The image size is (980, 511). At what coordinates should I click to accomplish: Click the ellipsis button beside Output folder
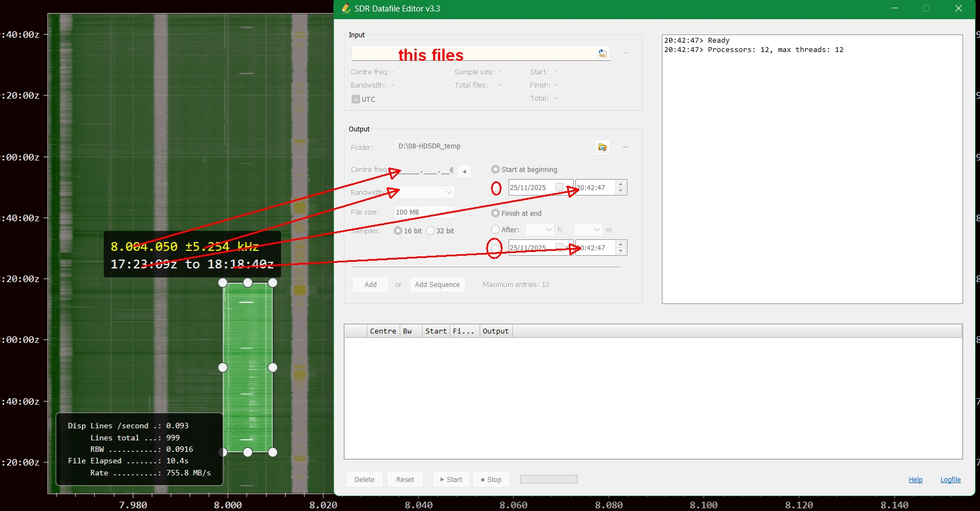(x=625, y=147)
